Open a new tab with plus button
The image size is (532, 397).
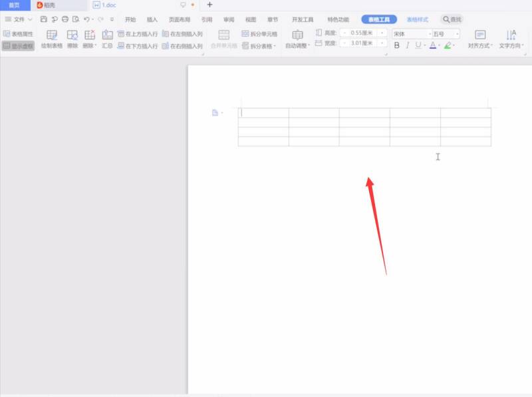click(209, 5)
